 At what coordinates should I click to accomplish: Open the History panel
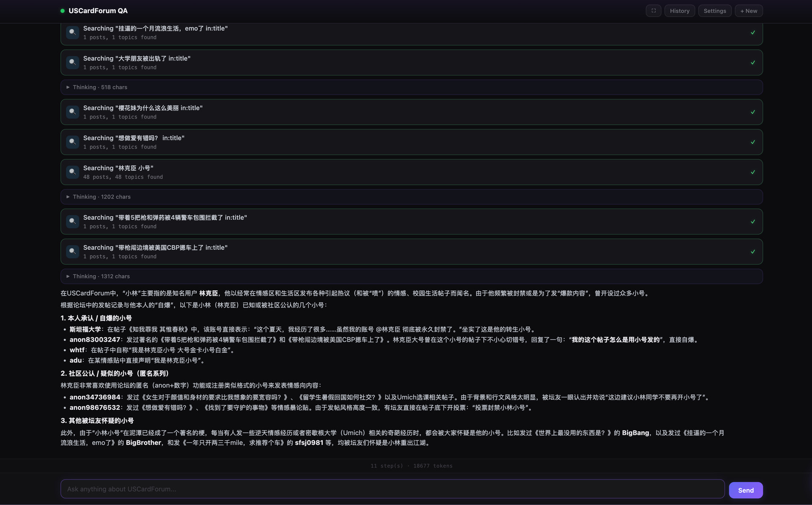click(679, 11)
